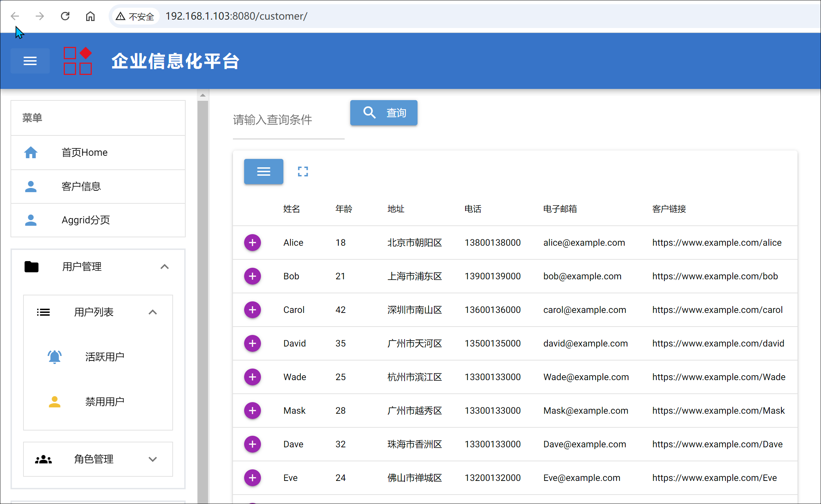Expand Carol's row using plus button
The width and height of the screenshot is (821, 504).
[253, 310]
